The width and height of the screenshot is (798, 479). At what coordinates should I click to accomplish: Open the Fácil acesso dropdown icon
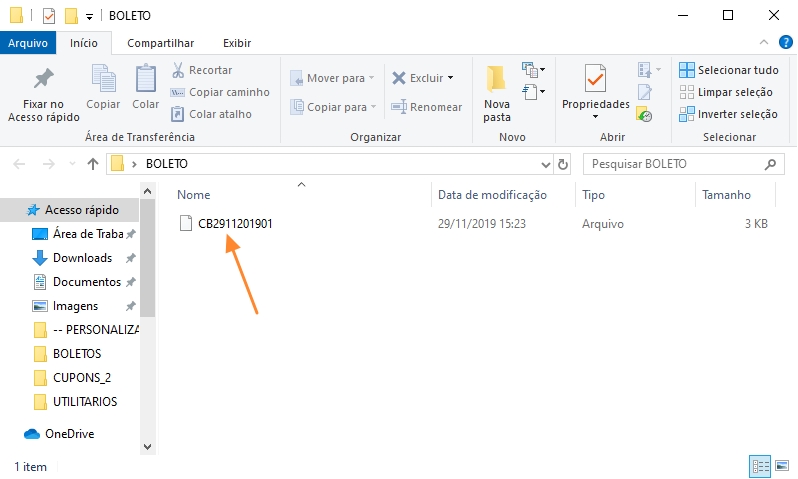533,92
